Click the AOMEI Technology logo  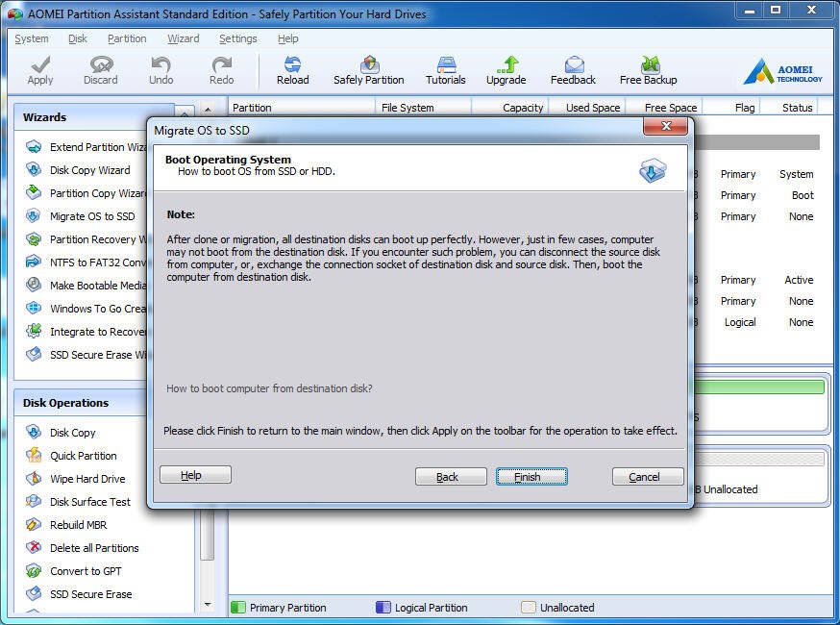782,72
